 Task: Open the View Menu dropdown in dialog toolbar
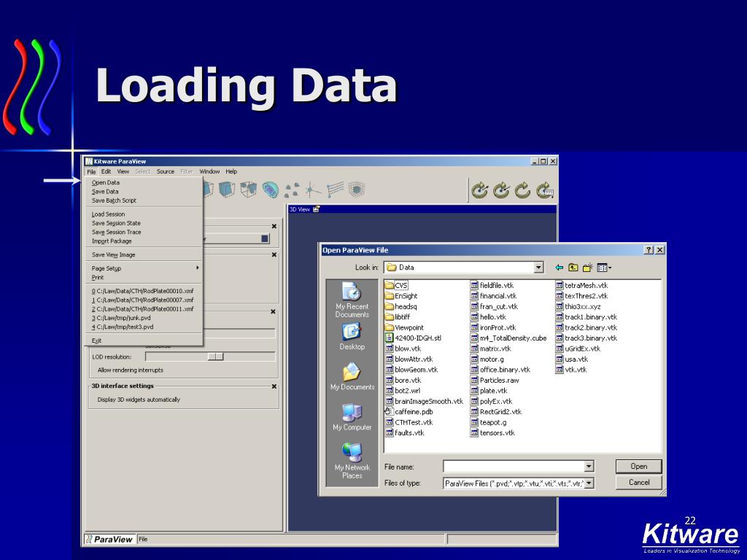click(603, 268)
